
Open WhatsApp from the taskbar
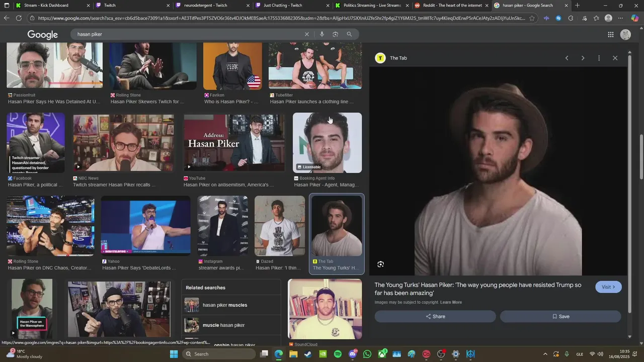pyautogui.click(x=367, y=354)
